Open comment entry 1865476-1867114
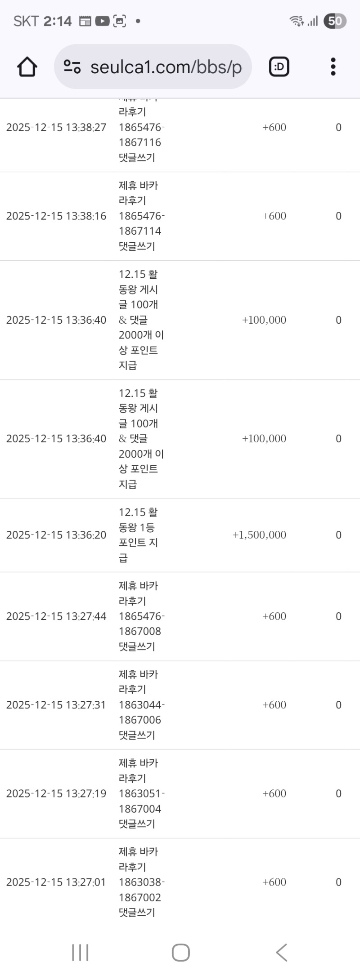Image resolution: width=360 pixels, height=980 pixels. 139,223
